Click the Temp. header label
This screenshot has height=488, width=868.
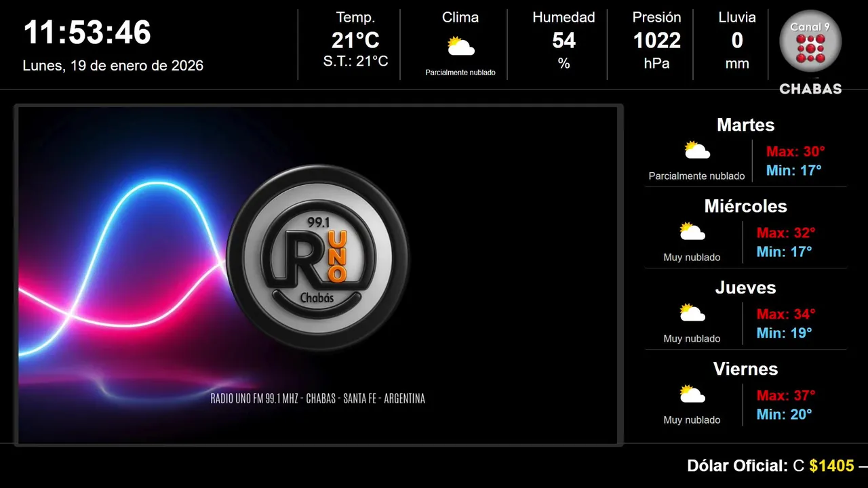355,18
